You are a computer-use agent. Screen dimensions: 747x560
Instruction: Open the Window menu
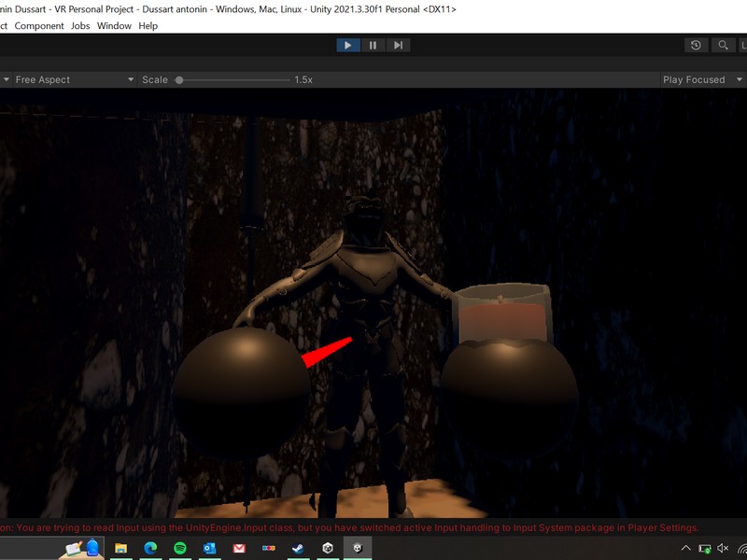[x=114, y=26]
